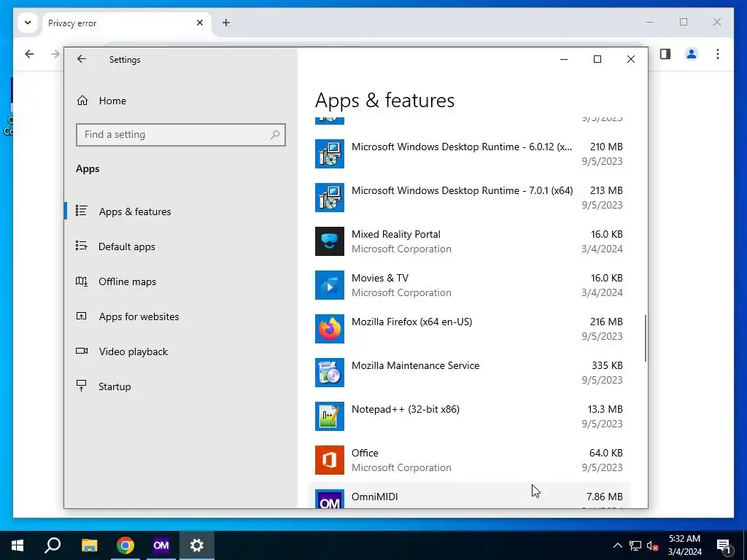Click the Mixed Reality Portal name

[396, 234]
